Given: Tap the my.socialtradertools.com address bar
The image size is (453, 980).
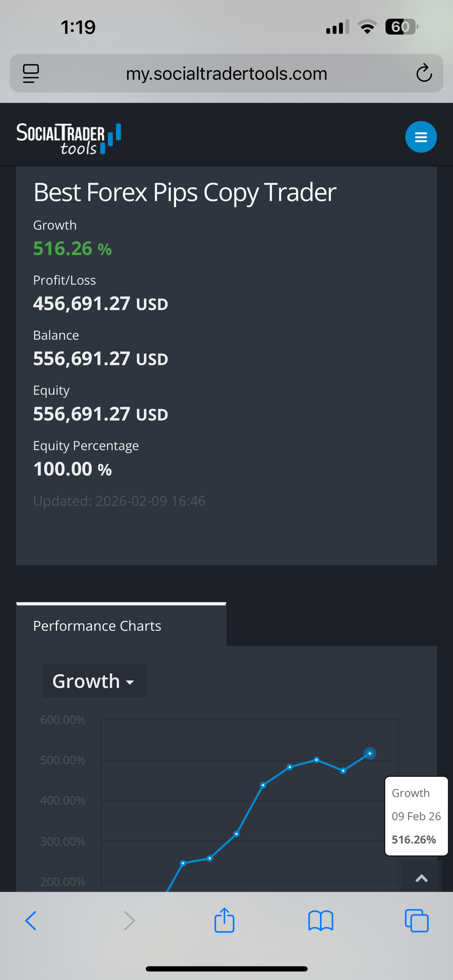Looking at the screenshot, I should pos(226,74).
